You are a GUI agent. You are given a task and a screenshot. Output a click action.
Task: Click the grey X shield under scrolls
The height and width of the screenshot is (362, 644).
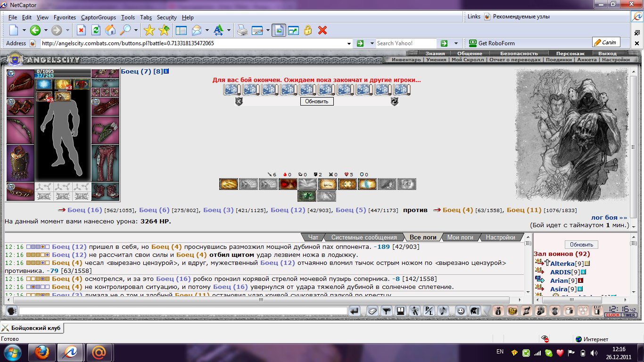239,101
